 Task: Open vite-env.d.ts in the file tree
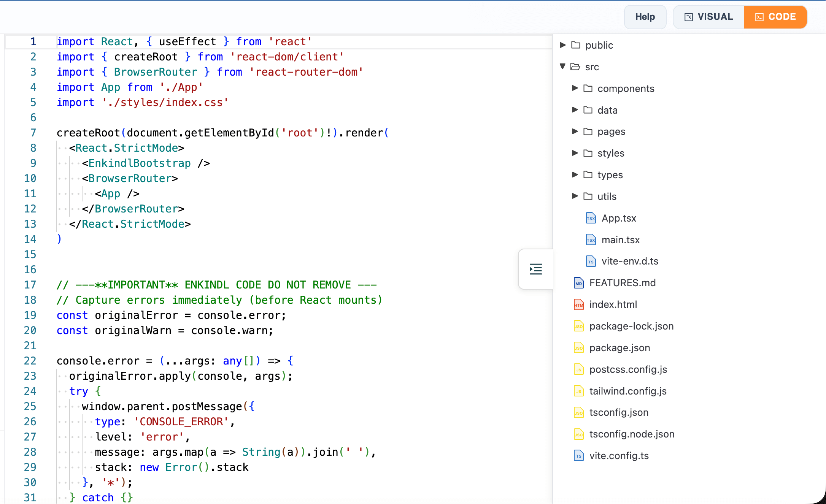(x=630, y=261)
